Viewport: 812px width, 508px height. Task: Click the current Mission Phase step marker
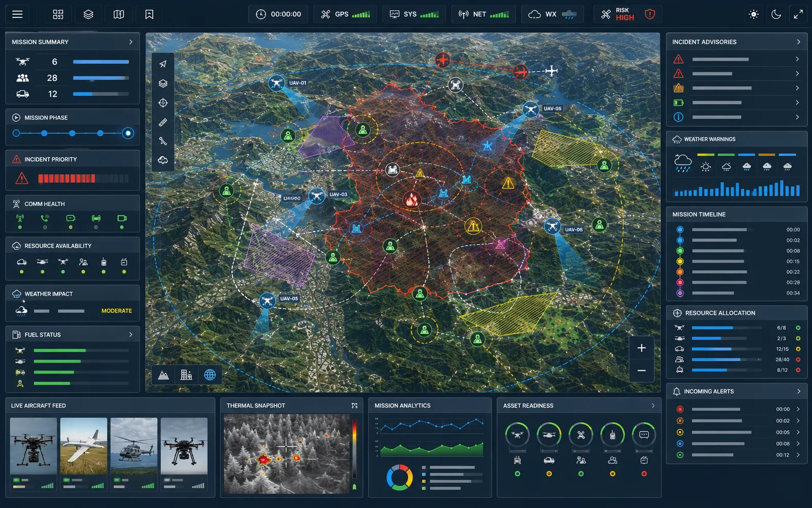[128, 133]
